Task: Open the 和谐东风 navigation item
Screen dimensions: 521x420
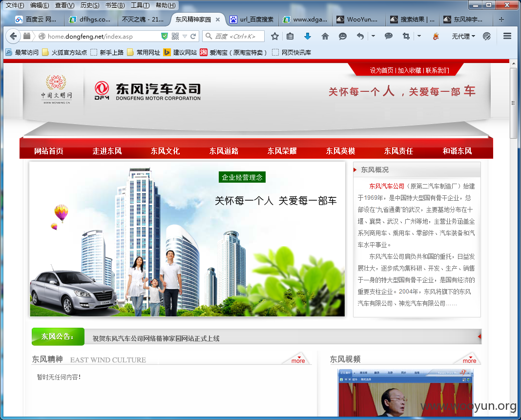Action: point(457,151)
